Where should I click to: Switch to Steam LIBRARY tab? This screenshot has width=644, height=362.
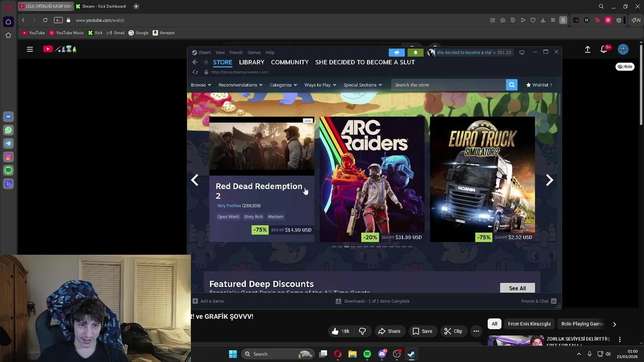click(x=252, y=62)
